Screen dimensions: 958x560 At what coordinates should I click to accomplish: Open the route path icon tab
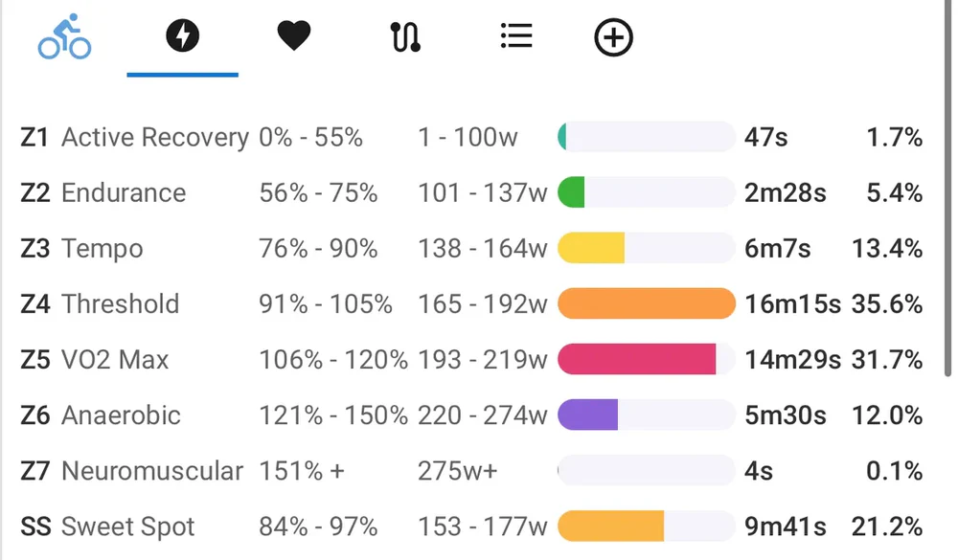tap(405, 38)
